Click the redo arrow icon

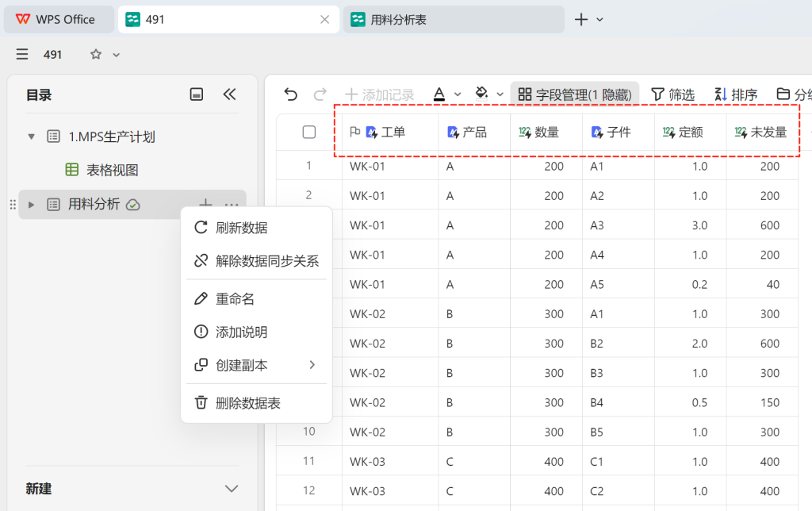pos(320,94)
